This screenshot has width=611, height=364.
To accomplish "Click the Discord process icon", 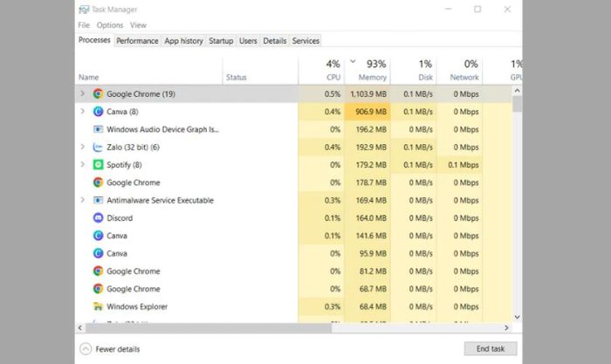I will point(98,218).
